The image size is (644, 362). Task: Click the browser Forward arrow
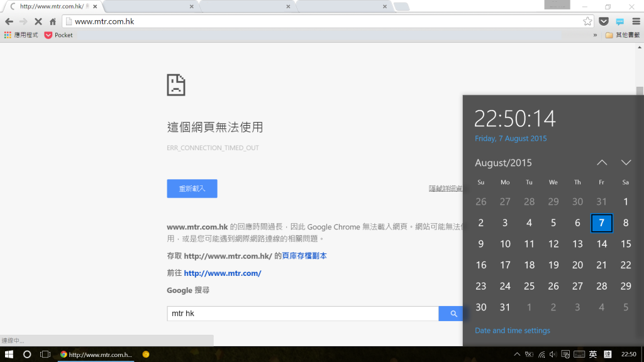pos(23,21)
